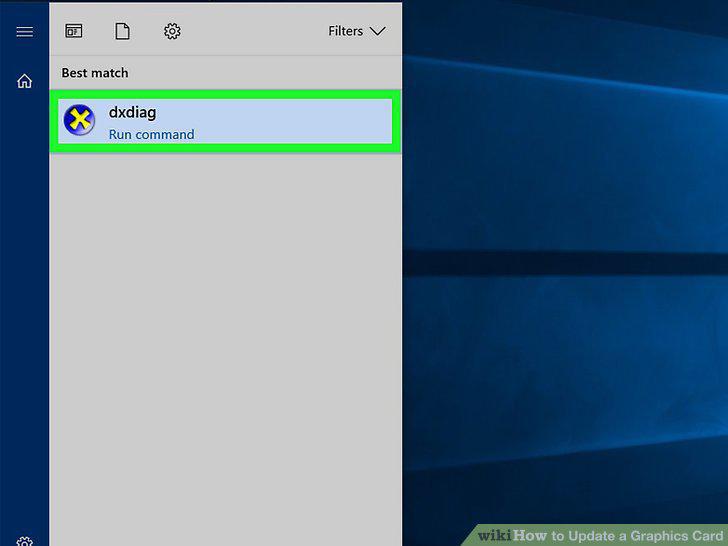Filter results by Settings gear icon
Viewport: 728px width, 546px height.
click(x=172, y=31)
